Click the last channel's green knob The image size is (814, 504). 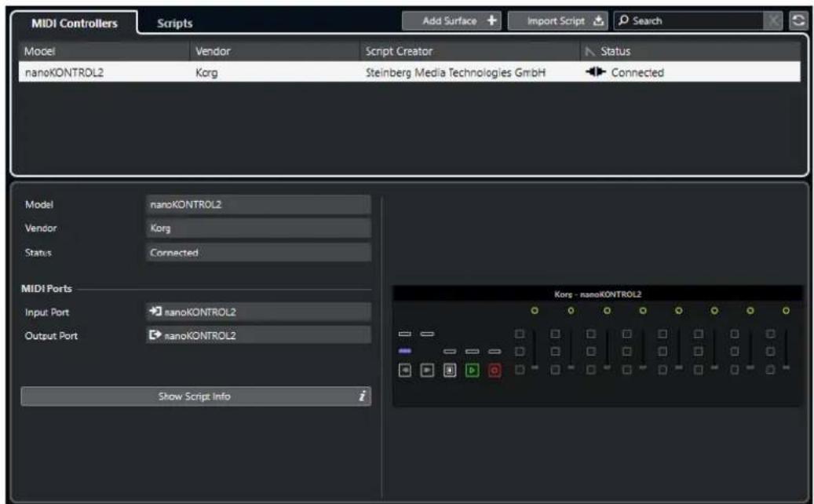point(786,310)
